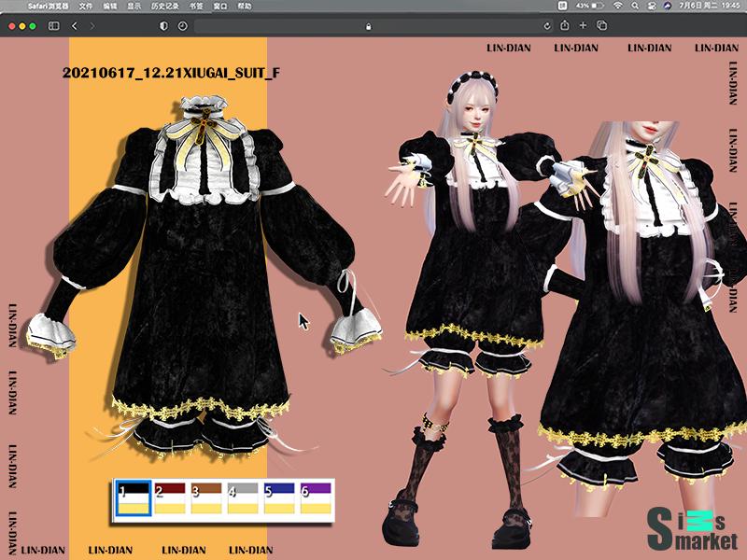Open the Wi-Fi status menu
Image resolution: width=747 pixels, height=560 pixels.
[618, 6]
